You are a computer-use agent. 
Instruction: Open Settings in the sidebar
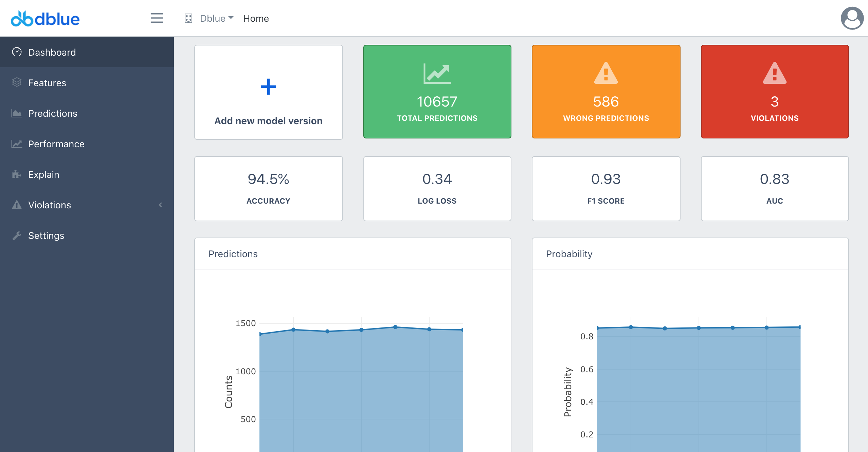tap(46, 236)
